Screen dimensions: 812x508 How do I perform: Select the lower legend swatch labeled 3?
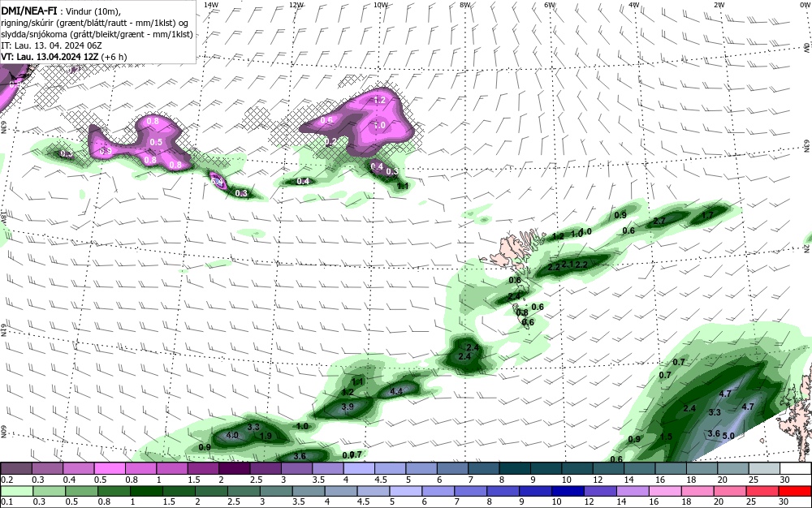pyautogui.click(x=276, y=490)
